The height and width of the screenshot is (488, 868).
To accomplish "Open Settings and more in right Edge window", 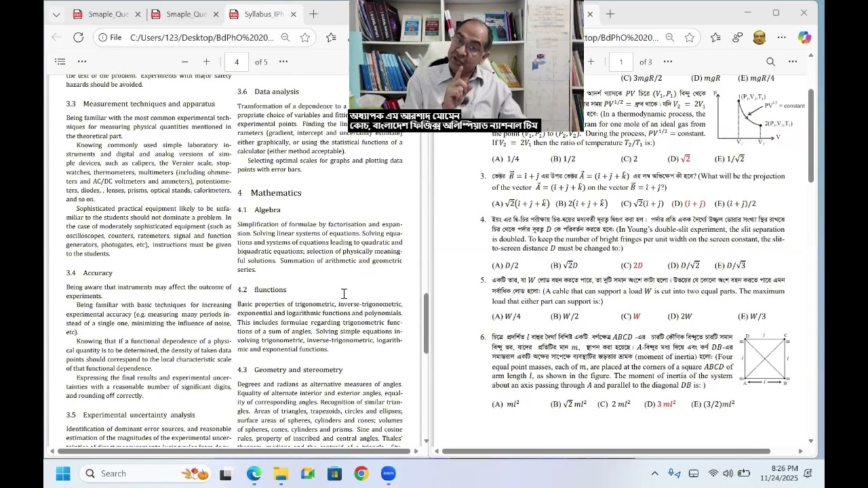I will [782, 37].
